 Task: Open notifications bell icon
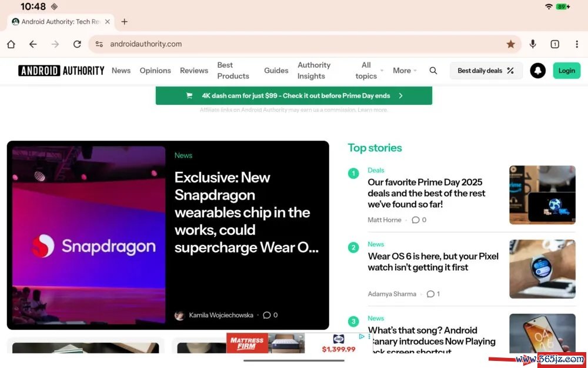[538, 71]
